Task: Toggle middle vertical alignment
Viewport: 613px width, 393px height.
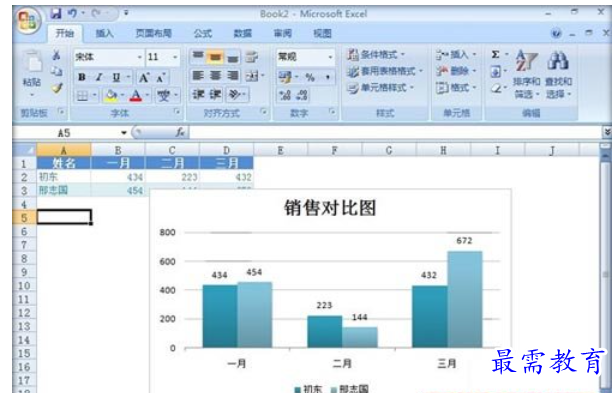Action: (x=215, y=57)
